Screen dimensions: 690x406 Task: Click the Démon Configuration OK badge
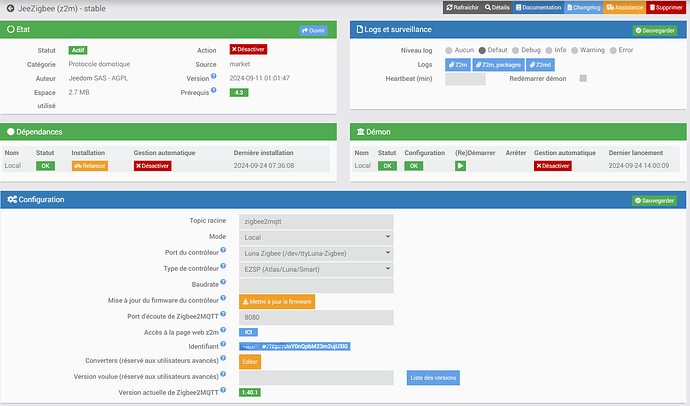(x=414, y=166)
